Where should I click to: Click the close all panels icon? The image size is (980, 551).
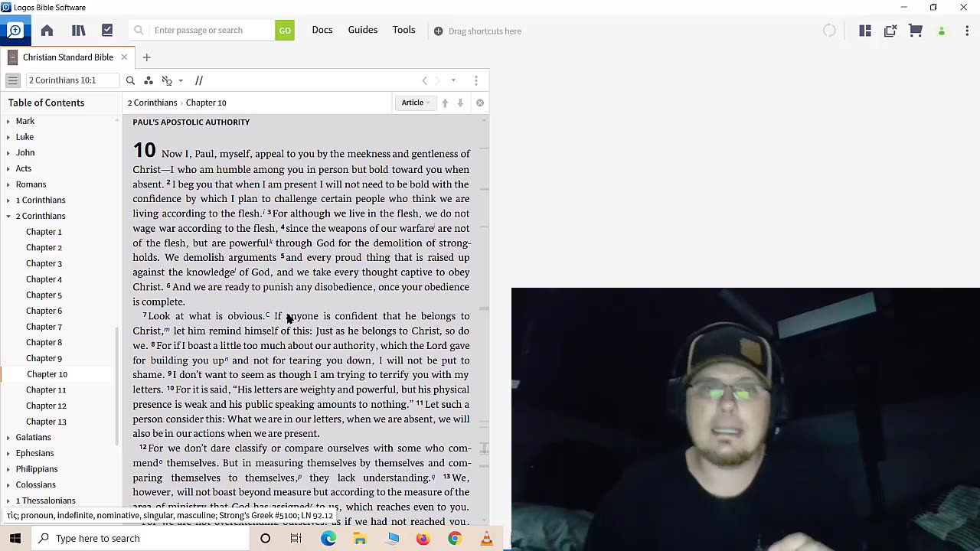pyautogui.click(x=890, y=31)
